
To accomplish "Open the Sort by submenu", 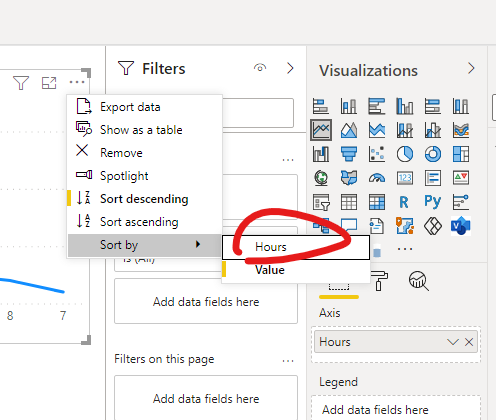I will click(x=145, y=245).
